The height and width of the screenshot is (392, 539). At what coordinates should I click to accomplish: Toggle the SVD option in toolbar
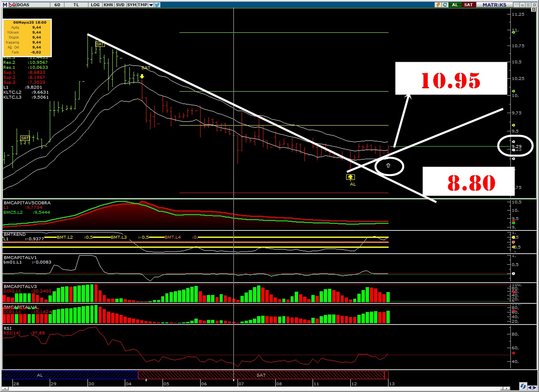click(x=120, y=5)
